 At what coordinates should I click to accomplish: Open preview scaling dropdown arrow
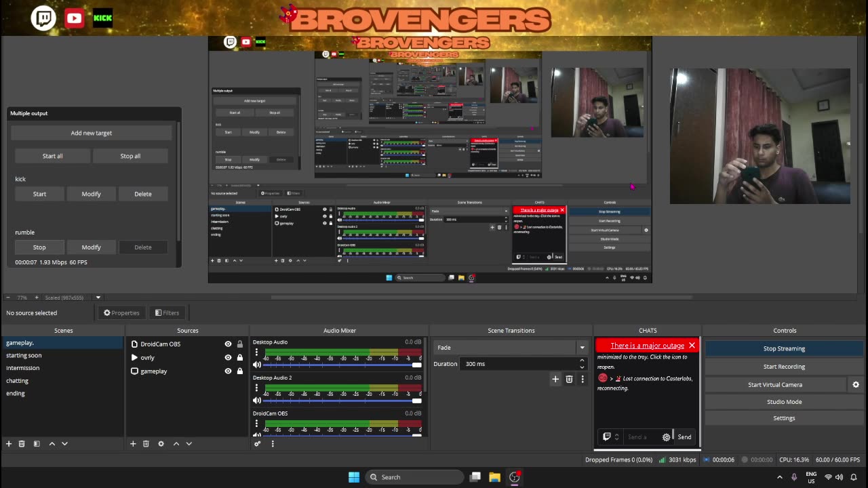(x=98, y=298)
